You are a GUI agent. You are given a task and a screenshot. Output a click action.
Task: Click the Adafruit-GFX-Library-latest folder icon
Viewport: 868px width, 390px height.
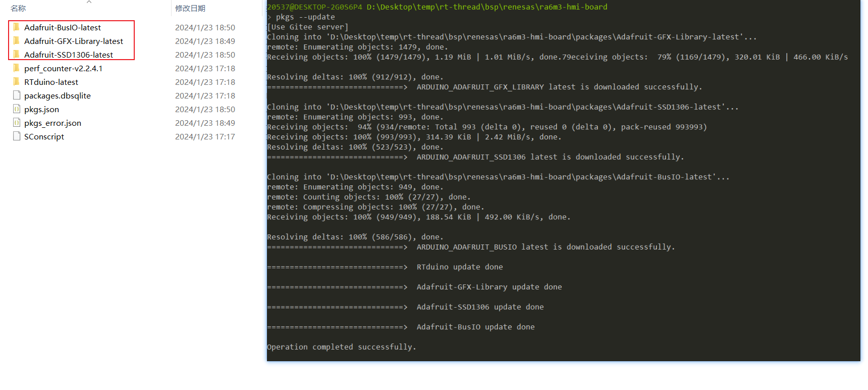tap(16, 40)
